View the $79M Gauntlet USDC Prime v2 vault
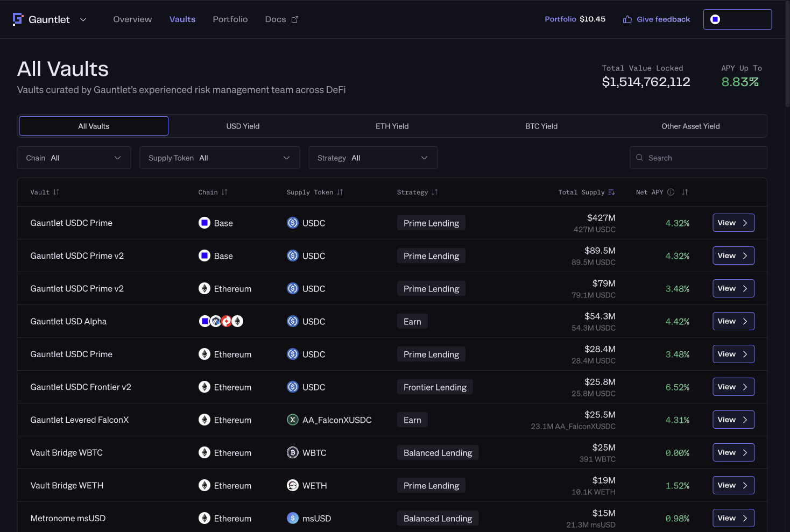Image resolution: width=790 pixels, height=532 pixels. (x=733, y=288)
